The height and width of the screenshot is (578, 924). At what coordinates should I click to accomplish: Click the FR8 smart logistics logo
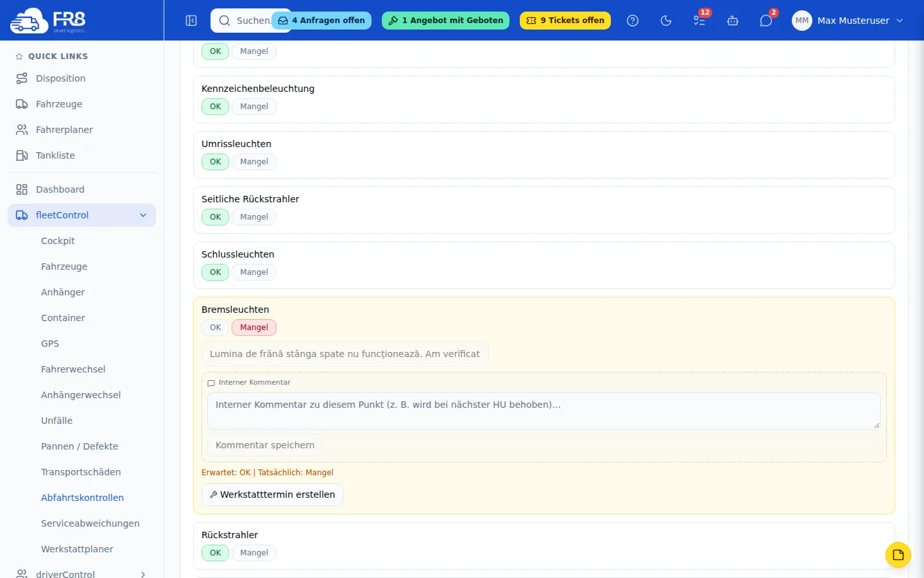(48, 21)
